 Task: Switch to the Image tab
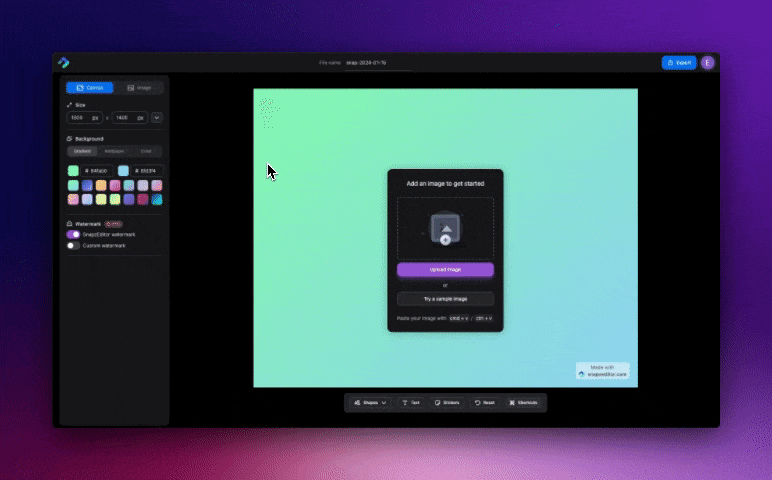(x=139, y=88)
